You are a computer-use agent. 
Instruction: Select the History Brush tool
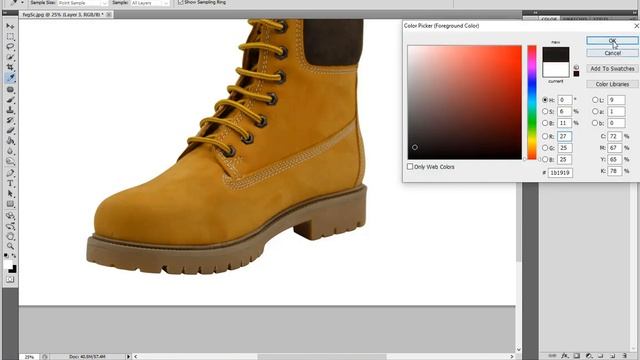(10, 120)
